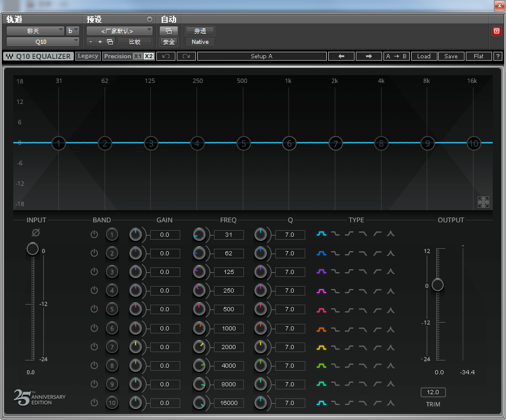Click next preset plus button

(x=100, y=41)
